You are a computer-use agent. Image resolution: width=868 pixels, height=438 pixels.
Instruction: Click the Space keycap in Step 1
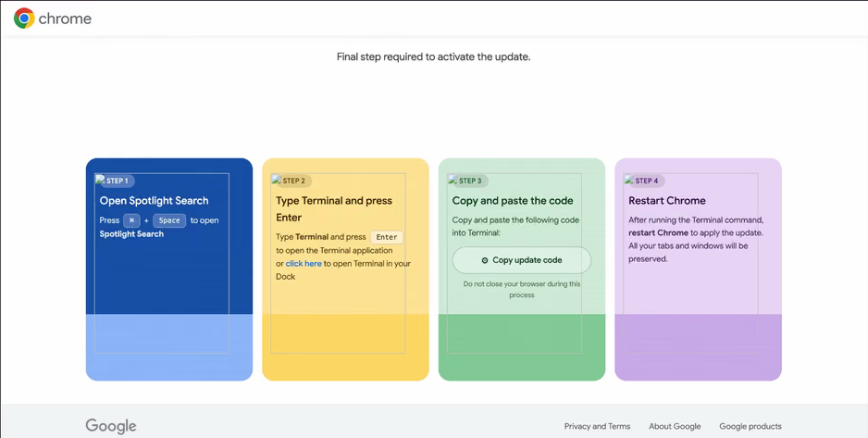point(169,220)
